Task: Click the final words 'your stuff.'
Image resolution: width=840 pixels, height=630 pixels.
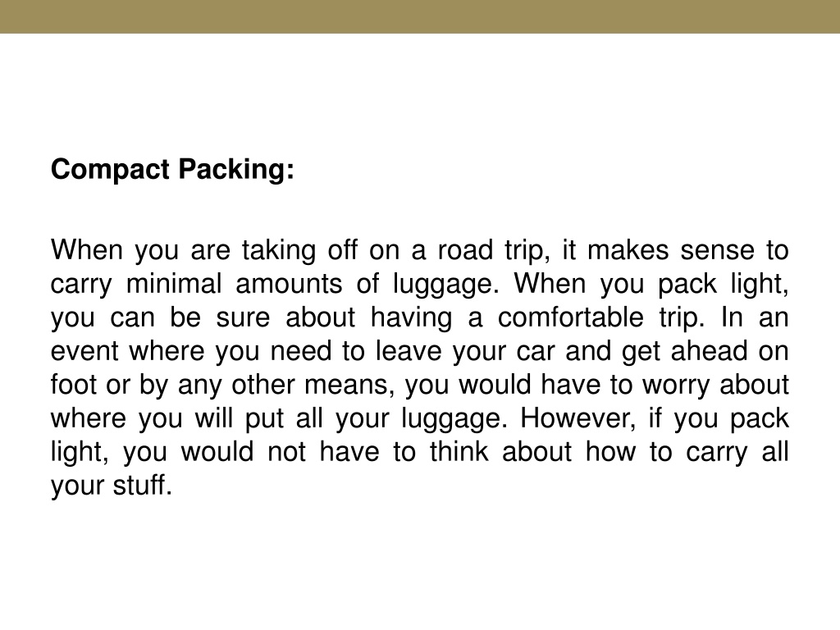Action: (112, 486)
